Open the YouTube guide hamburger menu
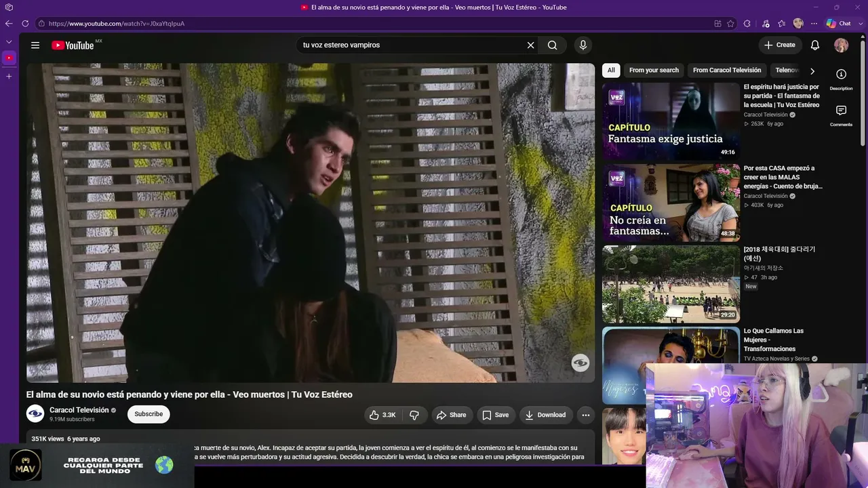Viewport: 868px width, 488px height. (35, 45)
